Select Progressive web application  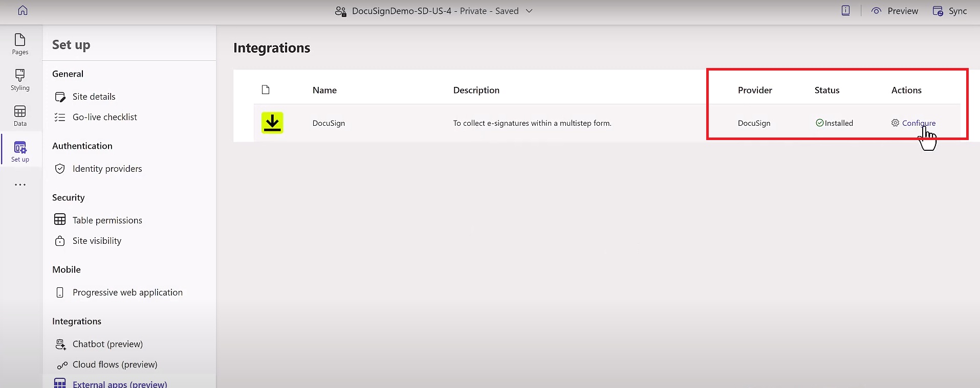click(127, 292)
